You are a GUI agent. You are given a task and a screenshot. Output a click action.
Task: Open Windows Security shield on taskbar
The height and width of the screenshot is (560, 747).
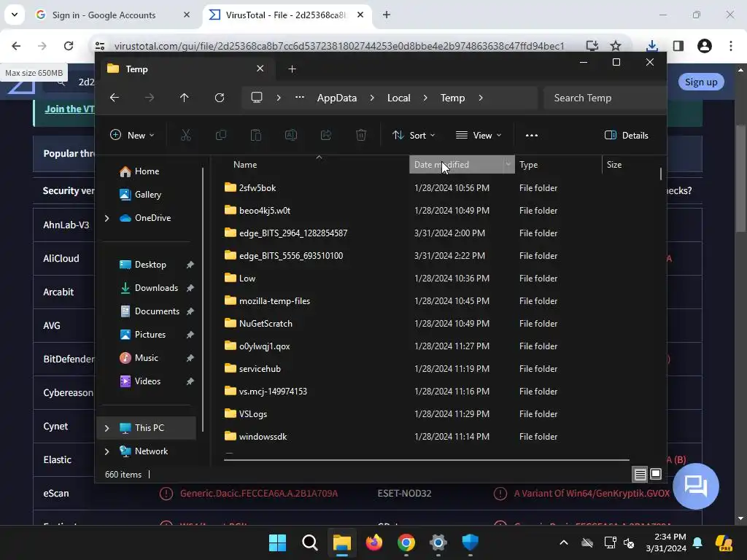coord(471,542)
